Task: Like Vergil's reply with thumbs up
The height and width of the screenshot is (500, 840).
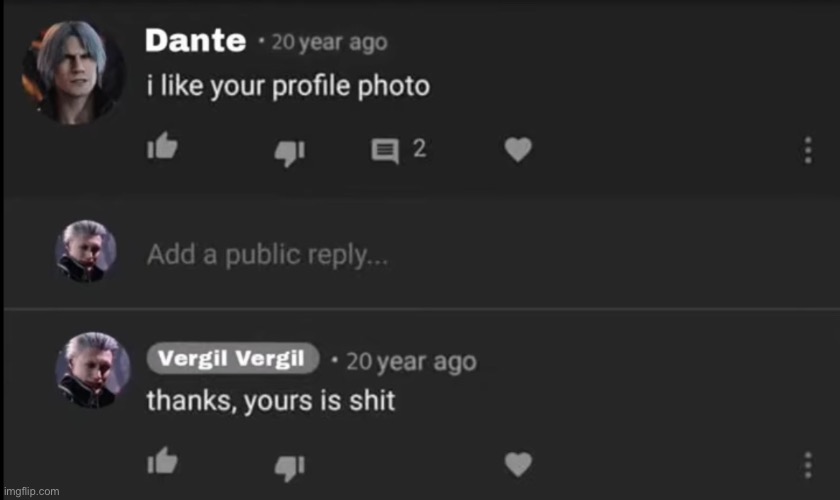Action: pyautogui.click(x=162, y=461)
